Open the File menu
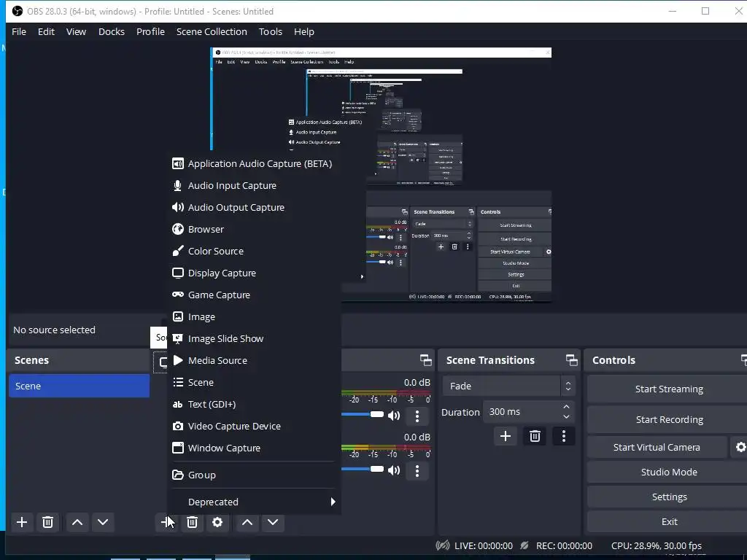The image size is (747, 560). click(19, 32)
